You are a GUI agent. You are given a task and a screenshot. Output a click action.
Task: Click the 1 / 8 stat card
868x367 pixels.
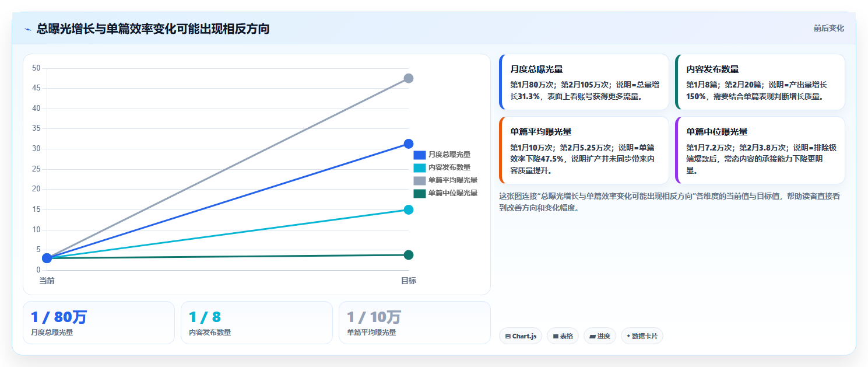tap(256, 323)
